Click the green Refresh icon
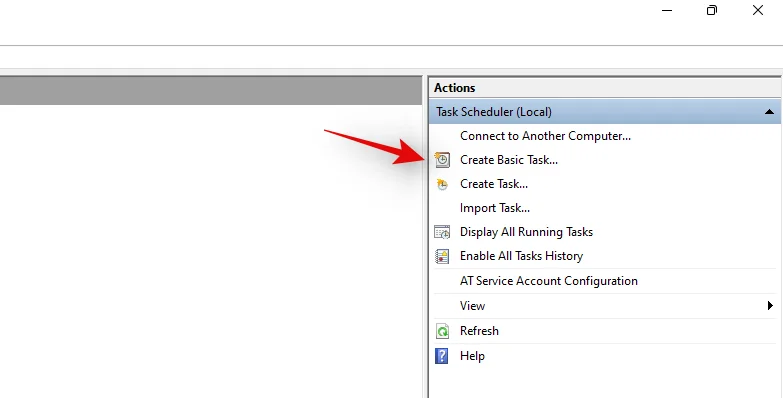The width and height of the screenshot is (783, 398). click(x=442, y=331)
